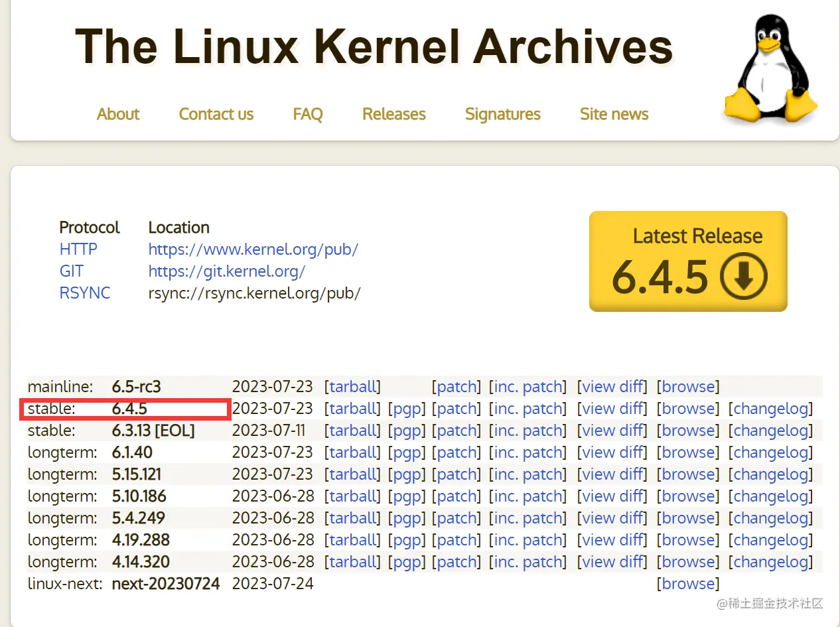
Task: Click the RSYNC protocol link
Action: coord(85,293)
